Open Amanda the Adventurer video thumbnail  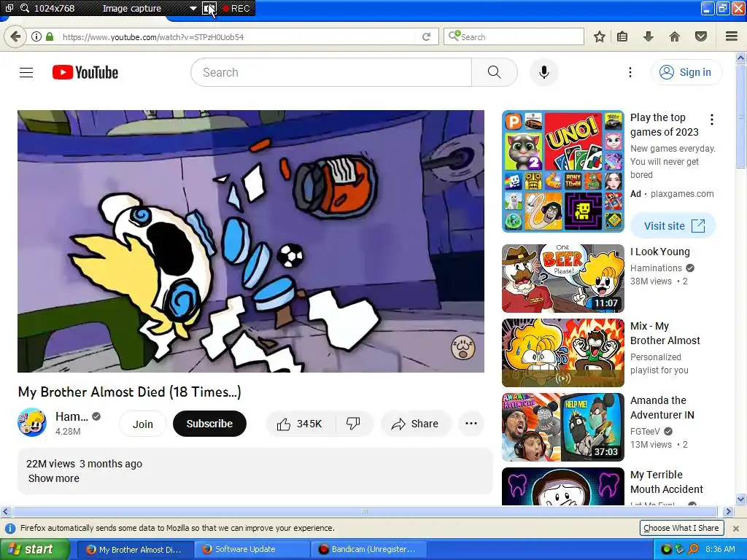(x=563, y=427)
